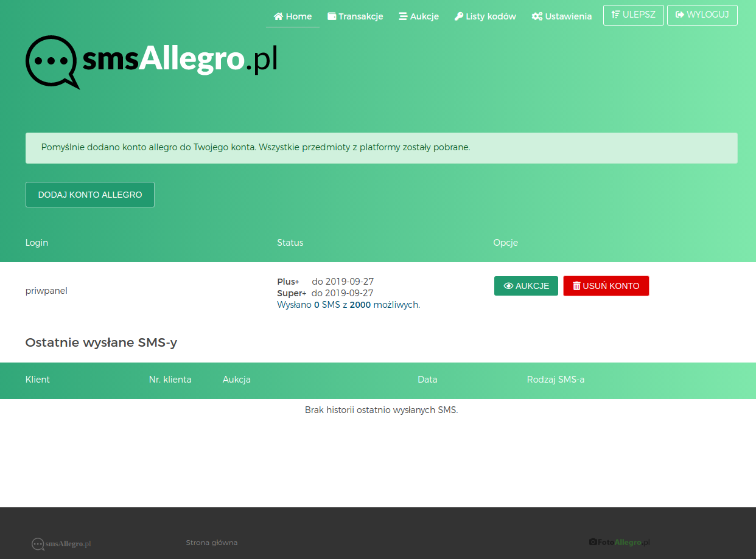Viewport: 756px width, 559px height.
Task: Click 'Brak historii ostatnio wysłanych SMS.' message
Action: [381, 410]
